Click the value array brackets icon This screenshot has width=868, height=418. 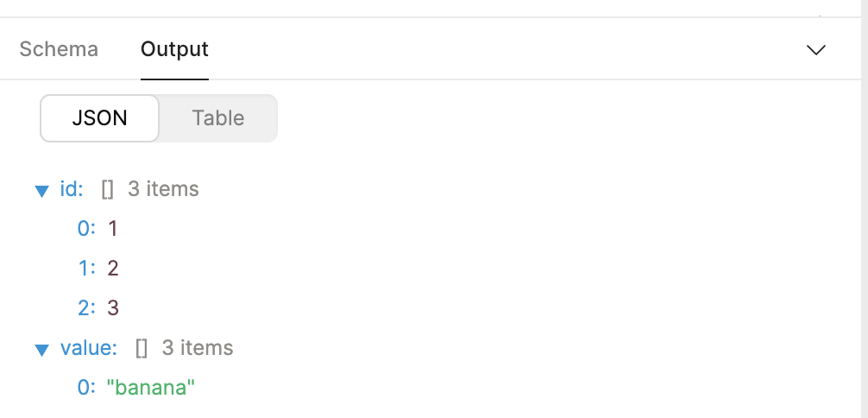(x=142, y=349)
